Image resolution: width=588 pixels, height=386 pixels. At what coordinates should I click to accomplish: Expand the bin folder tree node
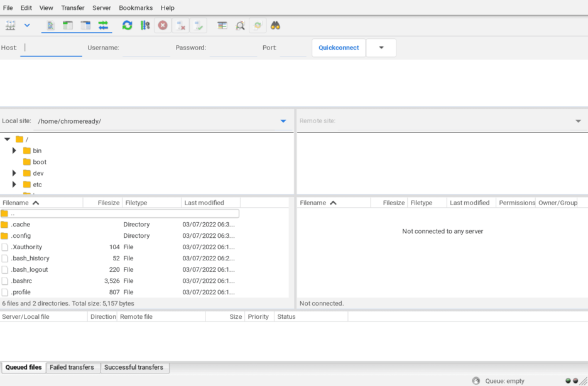14,151
